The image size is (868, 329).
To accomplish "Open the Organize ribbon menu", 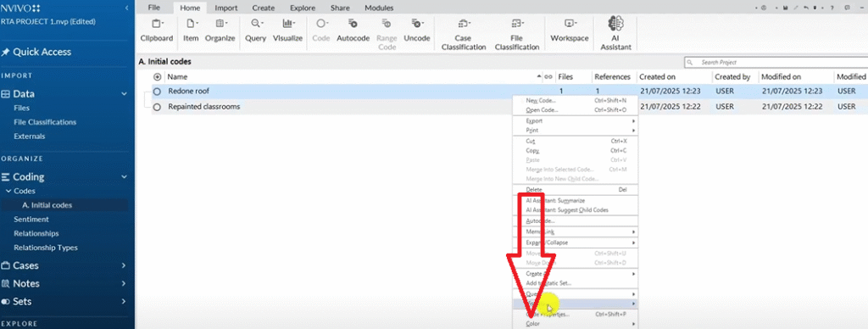I will coord(220,31).
